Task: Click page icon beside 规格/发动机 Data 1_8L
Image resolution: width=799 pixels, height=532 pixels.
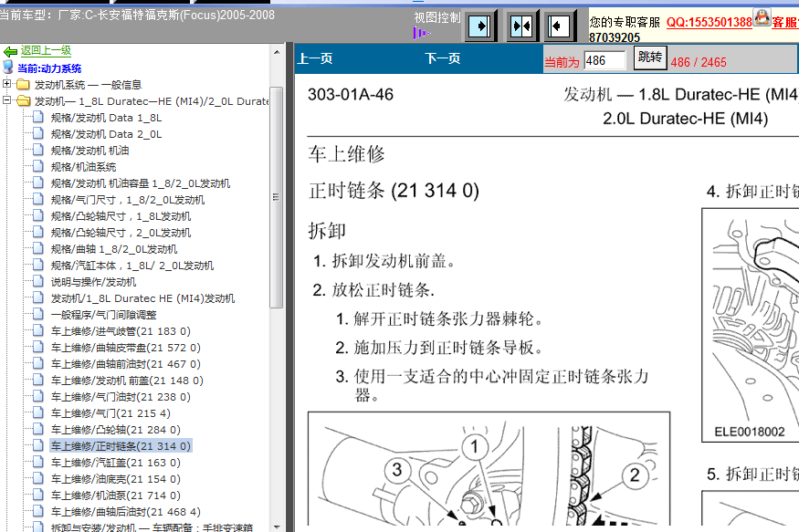Action: [x=37, y=117]
